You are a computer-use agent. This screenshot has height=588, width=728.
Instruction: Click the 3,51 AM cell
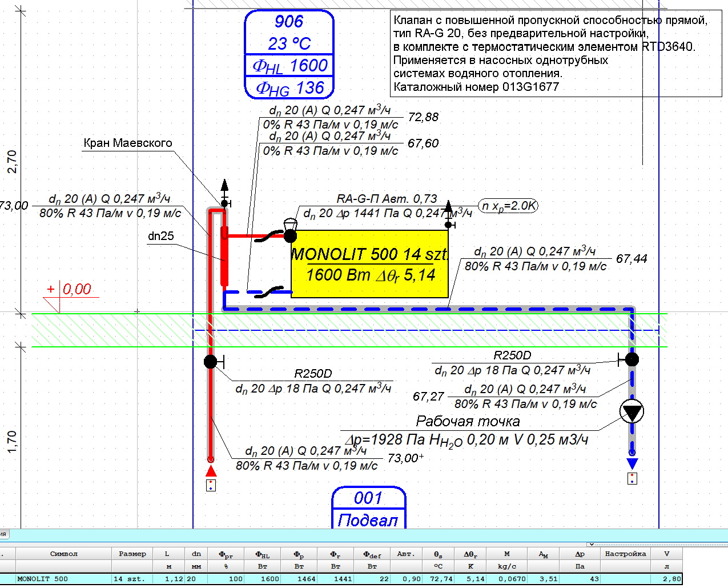point(543,579)
